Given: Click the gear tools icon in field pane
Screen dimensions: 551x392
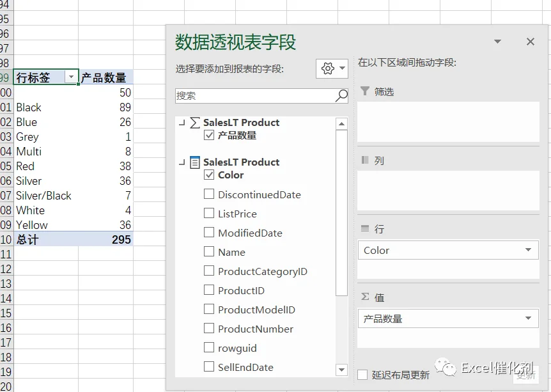Looking at the screenshot, I should coord(332,68).
